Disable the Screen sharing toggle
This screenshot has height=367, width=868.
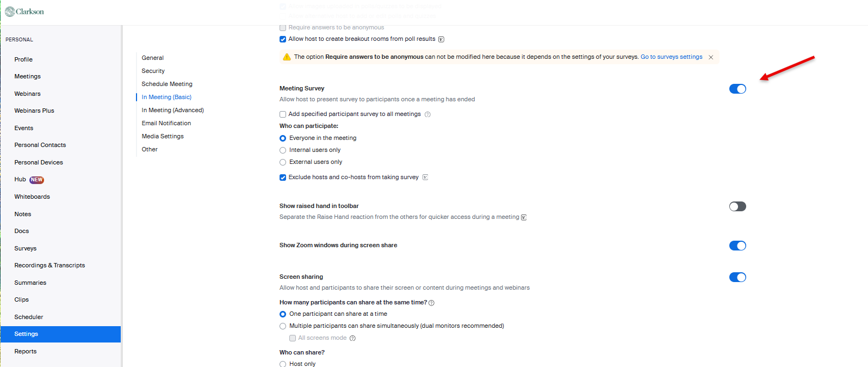tap(737, 277)
